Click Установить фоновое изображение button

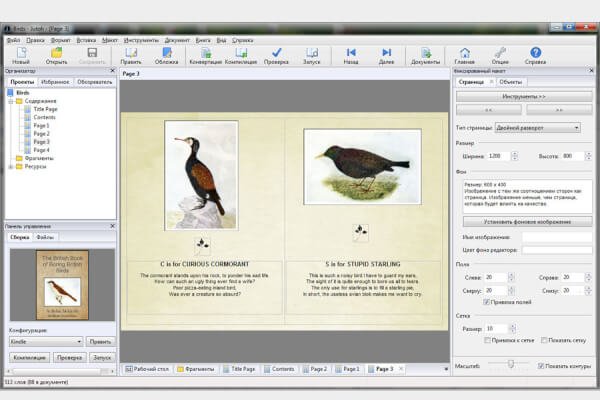coord(527,222)
